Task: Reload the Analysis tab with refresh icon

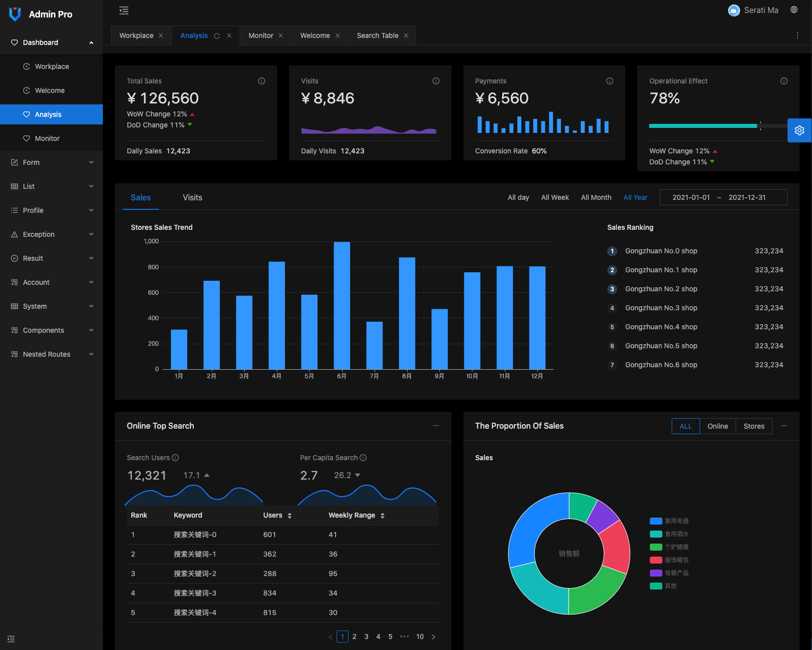Action: (217, 36)
